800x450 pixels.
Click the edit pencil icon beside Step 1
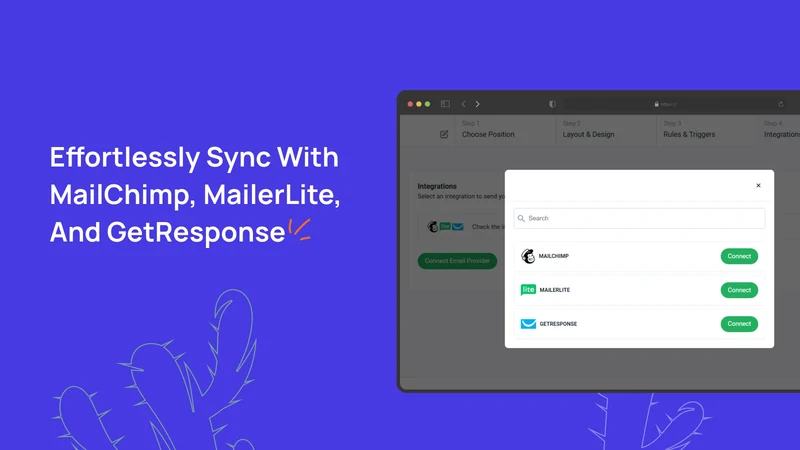tap(444, 134)
